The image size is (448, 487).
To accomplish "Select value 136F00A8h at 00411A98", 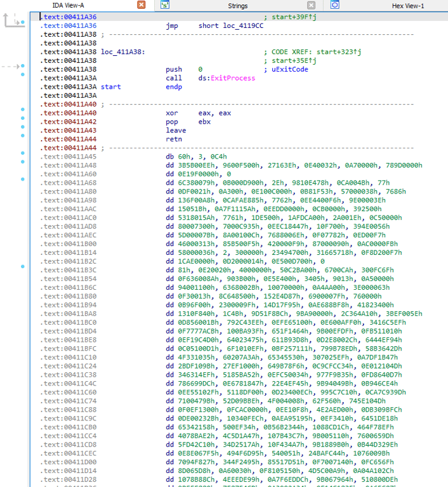I will click(x=198, y=200).
